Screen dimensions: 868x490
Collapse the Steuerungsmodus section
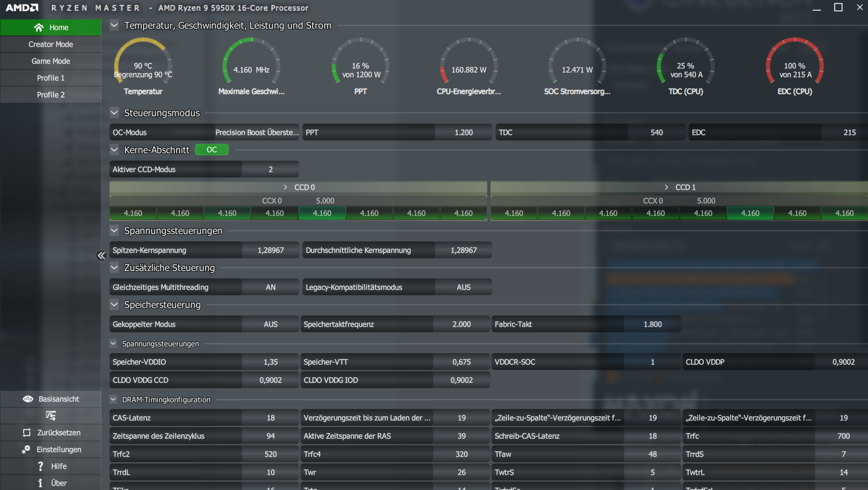pos(114,113)
